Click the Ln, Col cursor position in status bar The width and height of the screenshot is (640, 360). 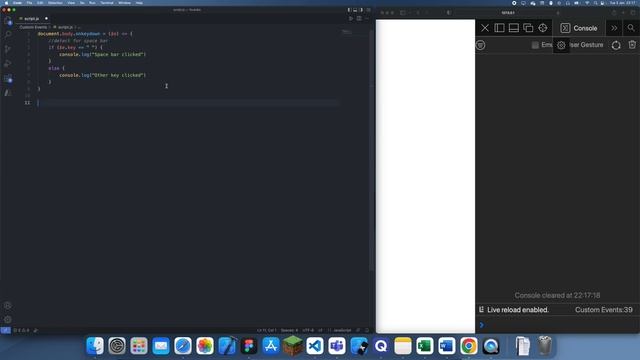(267, 330)
